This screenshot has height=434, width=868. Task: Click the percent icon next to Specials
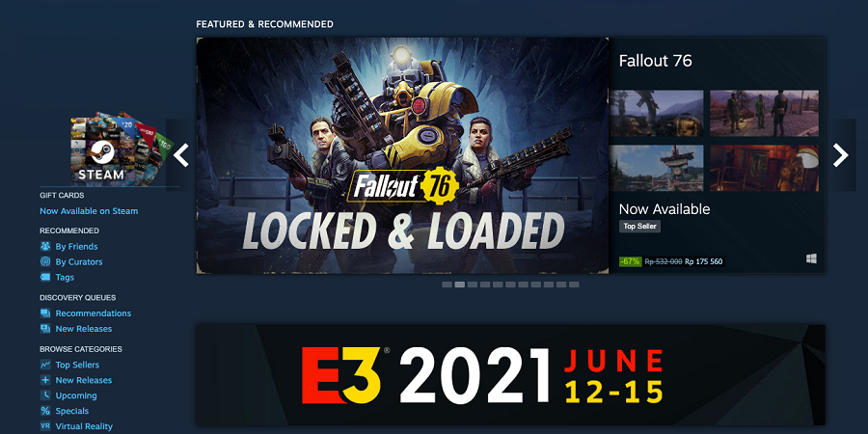[x=45, y=411]
